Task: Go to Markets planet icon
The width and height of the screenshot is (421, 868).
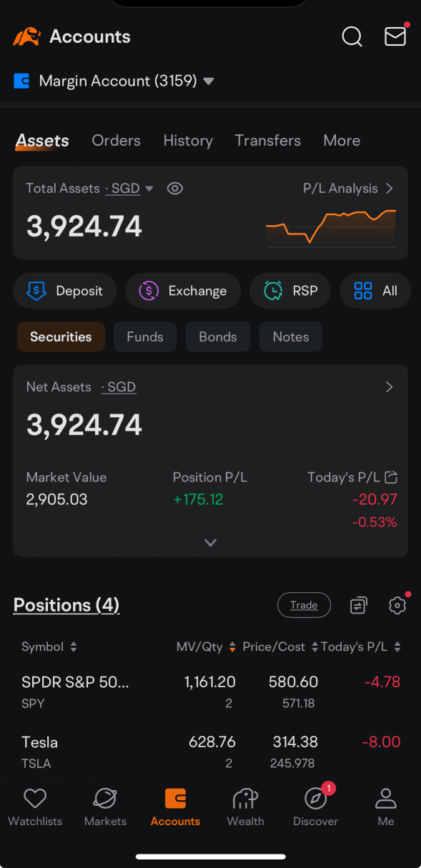Action: click(105, 807)
